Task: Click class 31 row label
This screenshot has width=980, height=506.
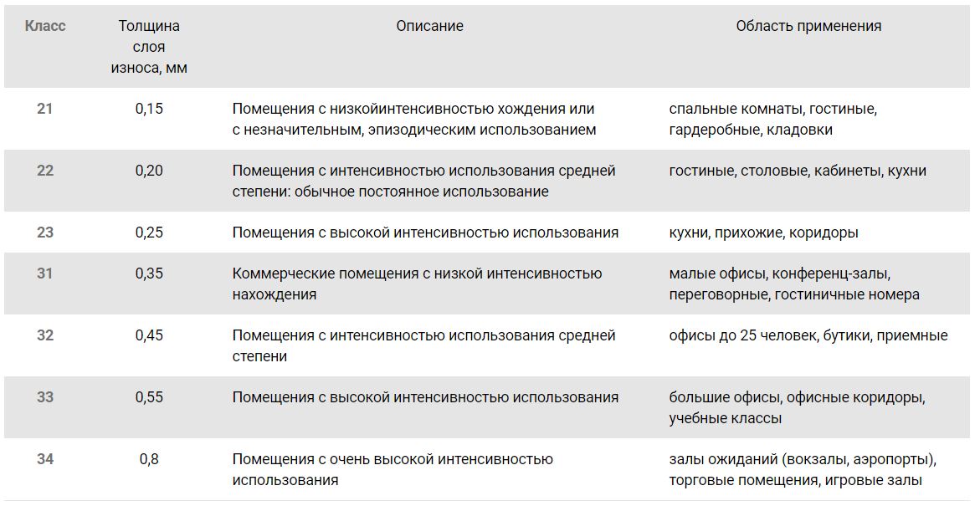Action: pos(45,273)
